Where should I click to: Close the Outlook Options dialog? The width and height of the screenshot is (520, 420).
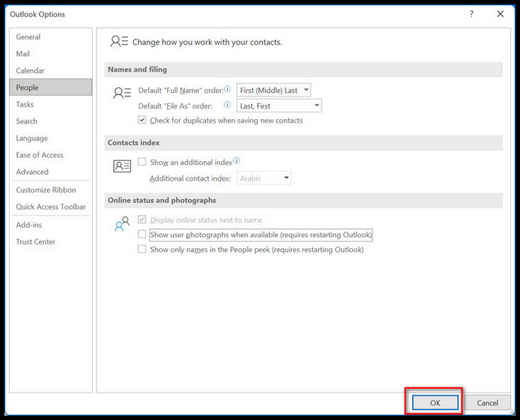tap(500, 14)
